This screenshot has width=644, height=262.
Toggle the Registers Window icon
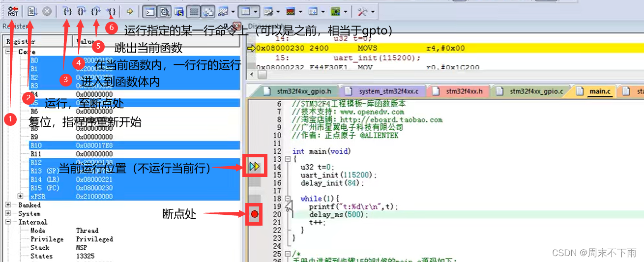(x=194, y=11)
